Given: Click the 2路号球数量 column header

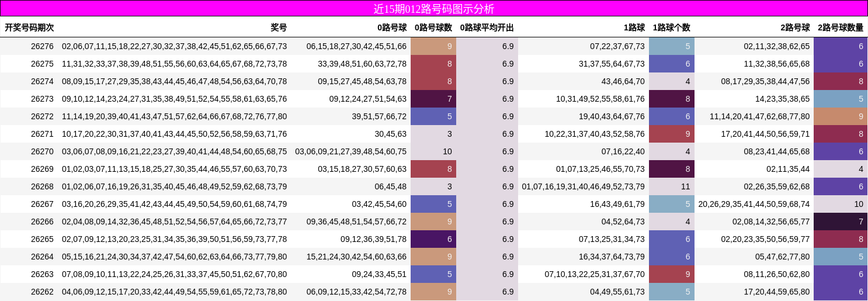Looking at the screenshot, I should [x=841, y=27].
